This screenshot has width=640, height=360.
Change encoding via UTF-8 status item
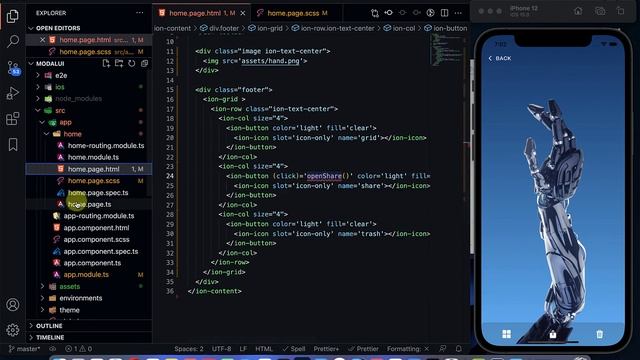point(221,349)
